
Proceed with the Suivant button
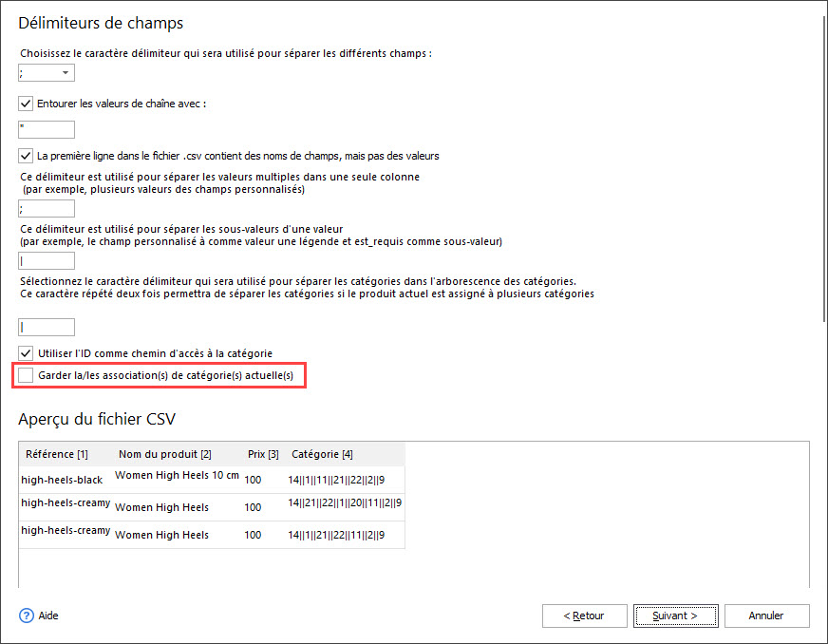pyautogui.click(x=676, y=616)
